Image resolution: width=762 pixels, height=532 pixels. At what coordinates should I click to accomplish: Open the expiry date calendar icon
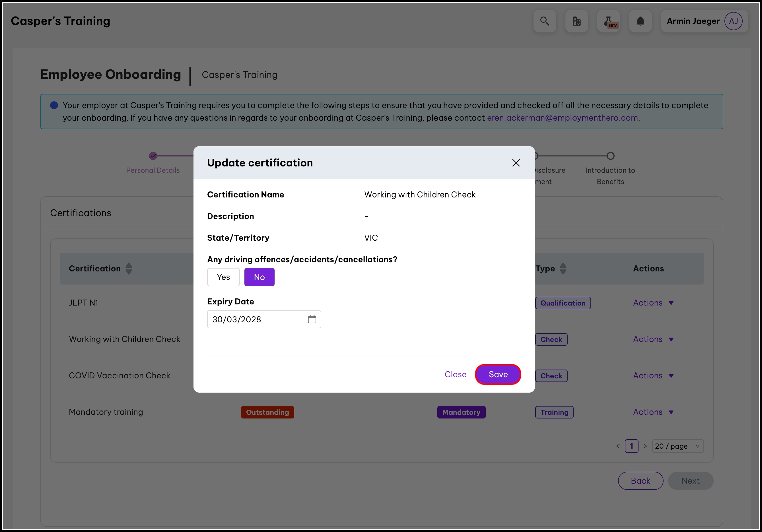click(312, 319)
